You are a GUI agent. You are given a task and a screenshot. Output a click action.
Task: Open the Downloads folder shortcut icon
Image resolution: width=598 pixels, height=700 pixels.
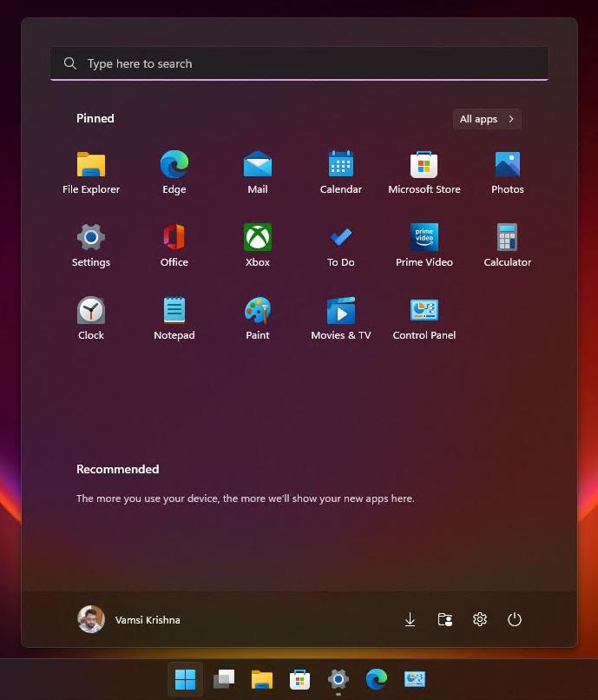410,619
